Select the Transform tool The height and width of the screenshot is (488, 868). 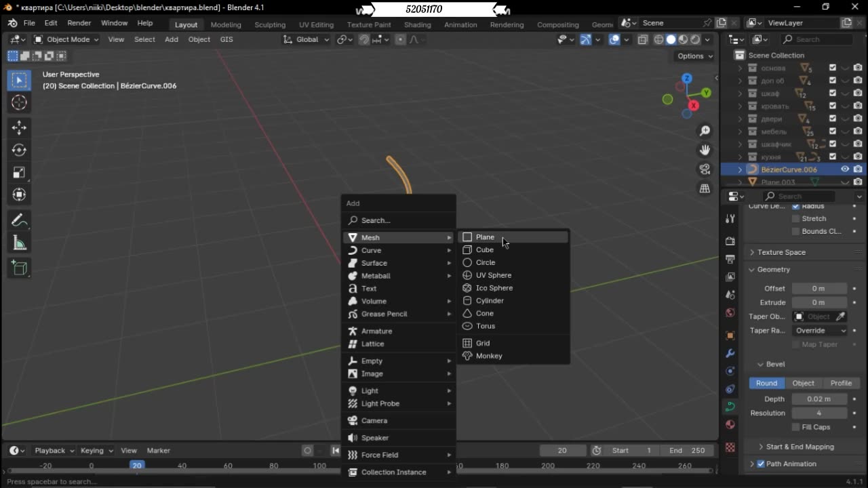[x=19, y=195]
